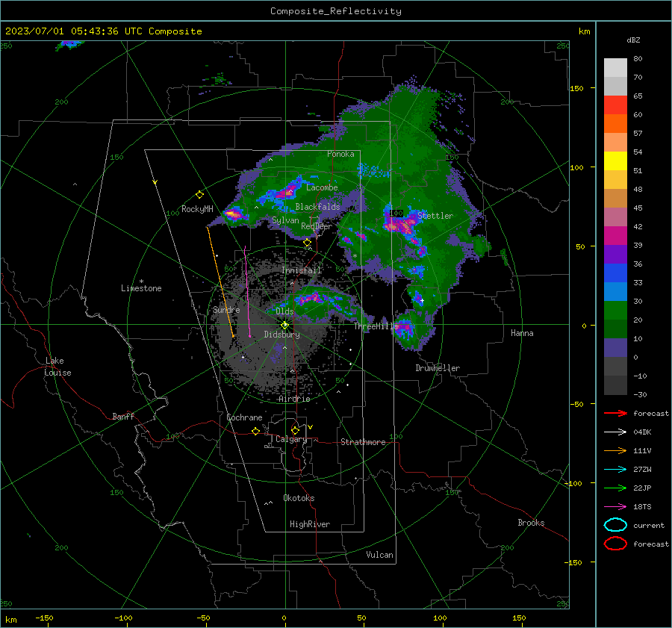Click the 04DK legend label

[x=642, y=432]
